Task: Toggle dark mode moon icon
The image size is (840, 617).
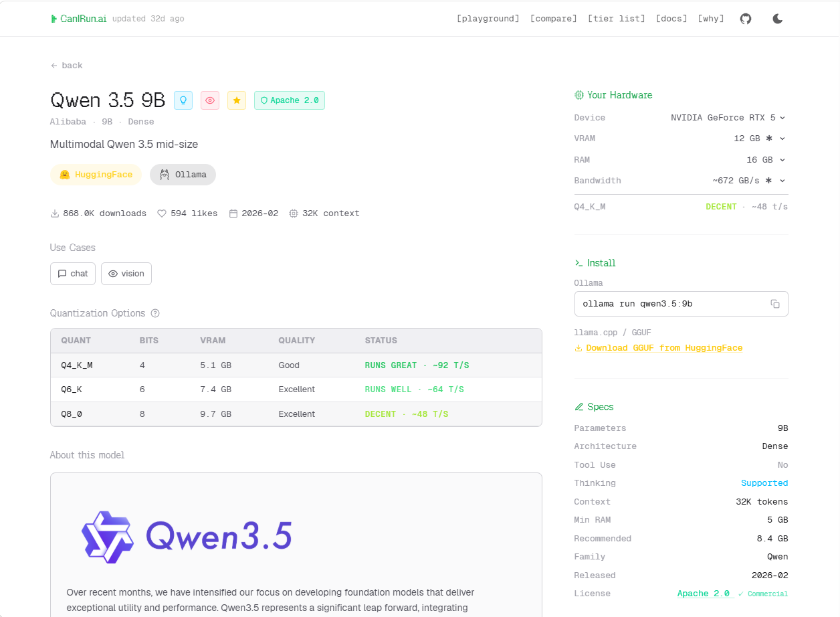Action: click(x=777, y=19)
